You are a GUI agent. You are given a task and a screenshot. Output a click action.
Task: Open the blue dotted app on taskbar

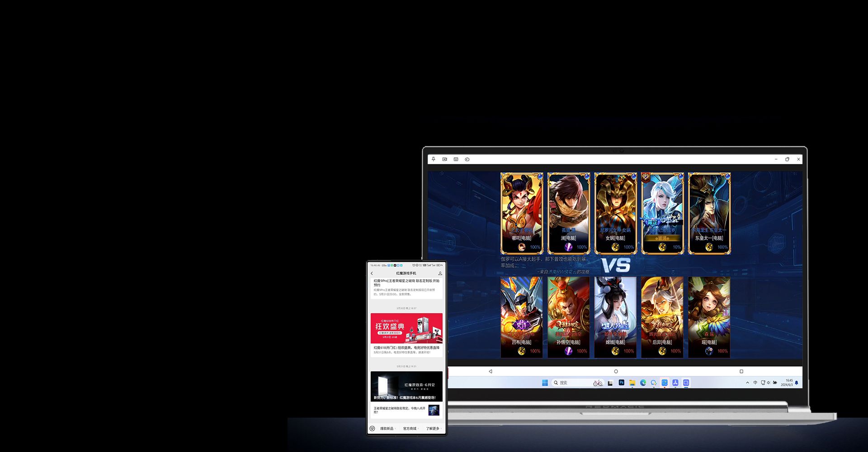665,383
